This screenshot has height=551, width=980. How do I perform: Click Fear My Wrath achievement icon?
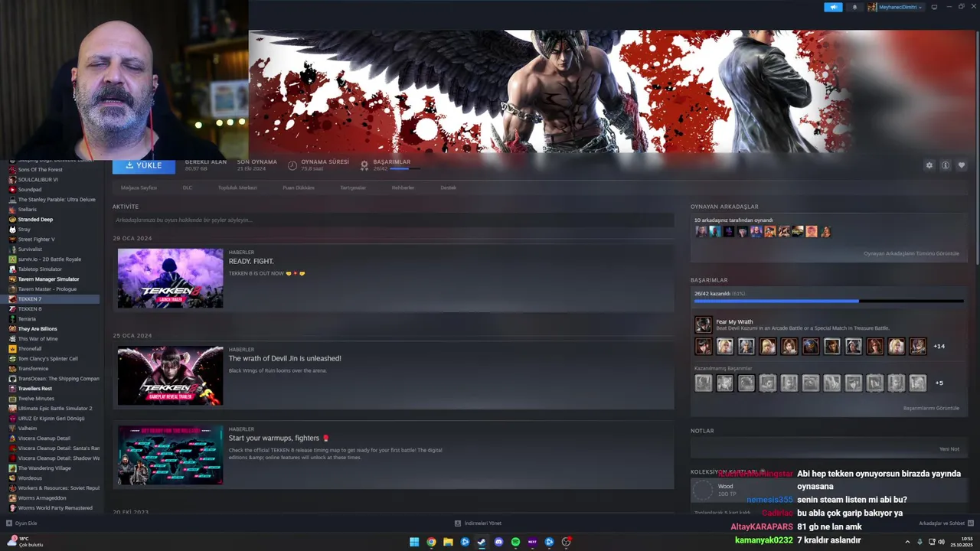(x=703, y=324)
